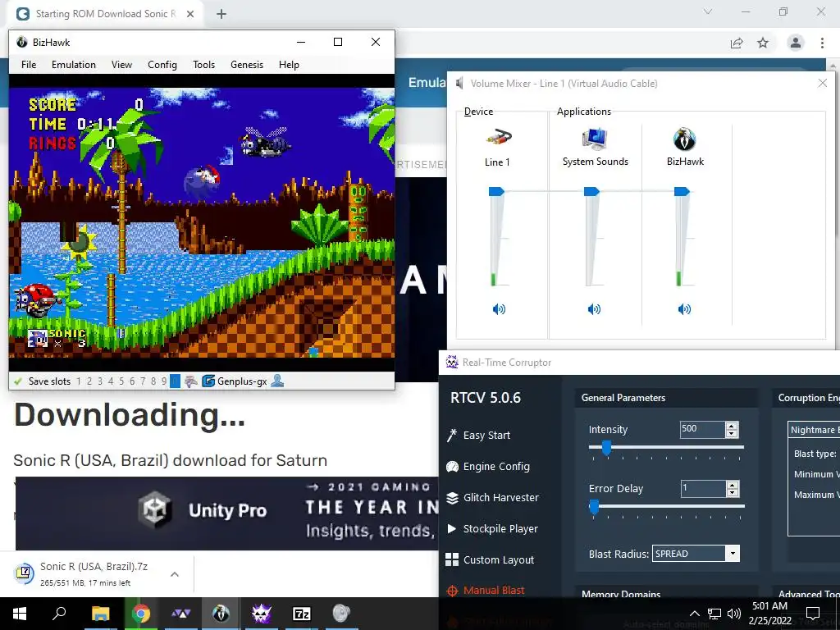The width and height of the screenshot is (840, 630).
Task: Decrease Intensity with the down spinner
Action: pos(732,433)
